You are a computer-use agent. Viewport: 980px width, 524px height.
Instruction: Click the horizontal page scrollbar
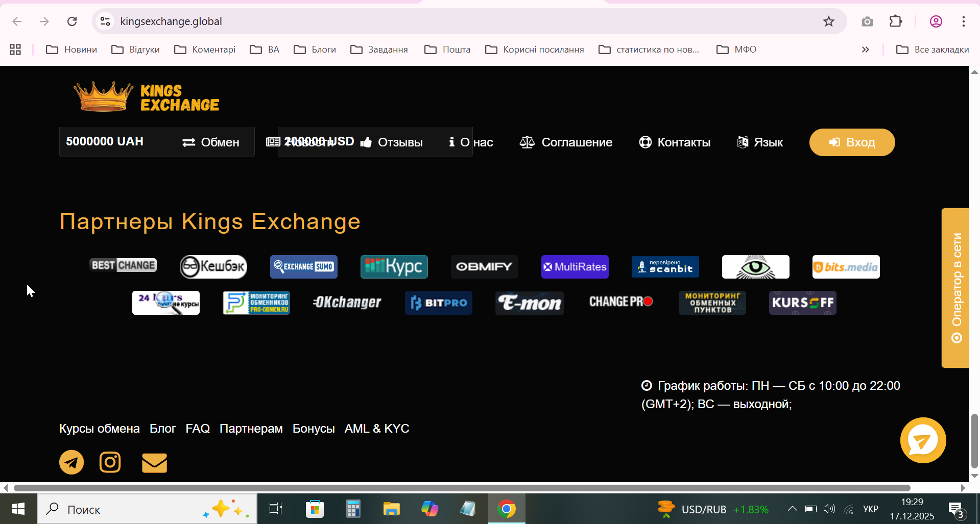462,488
